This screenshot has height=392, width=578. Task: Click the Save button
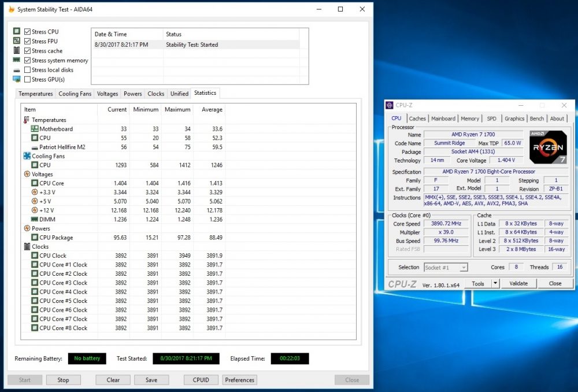point(151,380)
